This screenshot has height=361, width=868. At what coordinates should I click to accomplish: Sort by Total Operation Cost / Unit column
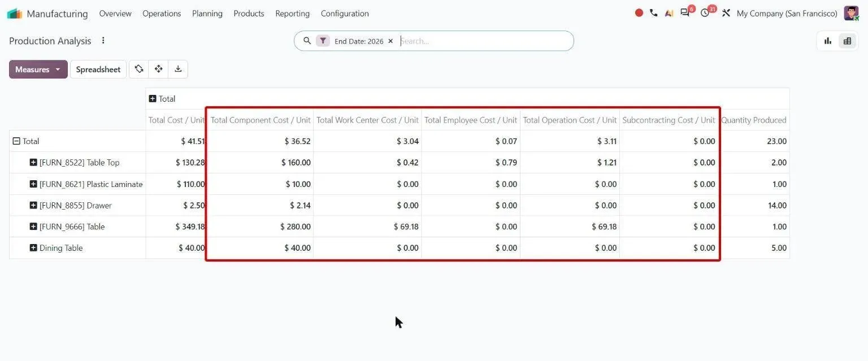(x=570, y=120)
